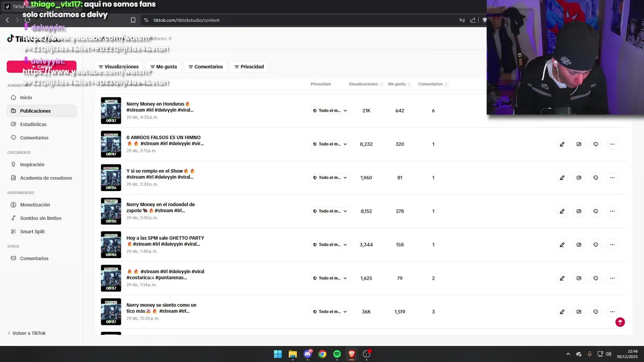Edit the '0 AMIGOS FALSOS' post with pencil icon
The width and height of the screenshot is (644, 362).
(x=562, y=144)
